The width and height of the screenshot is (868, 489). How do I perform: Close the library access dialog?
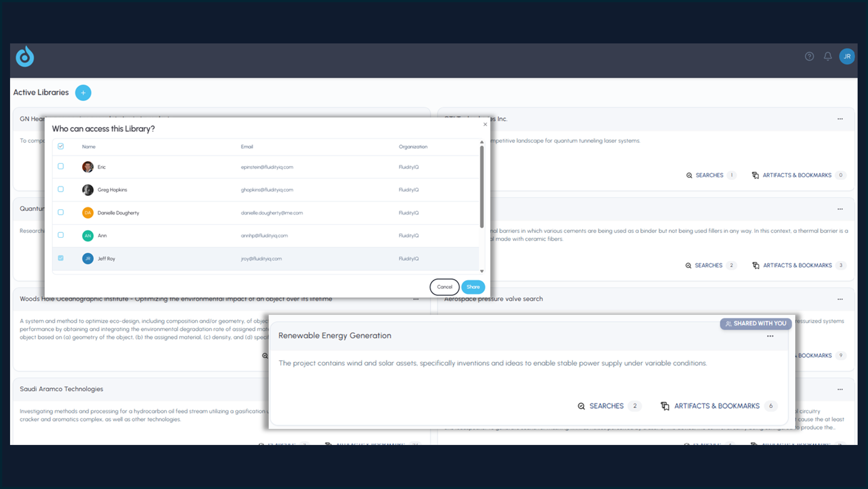pyautogui.click(x=485, y=124)
